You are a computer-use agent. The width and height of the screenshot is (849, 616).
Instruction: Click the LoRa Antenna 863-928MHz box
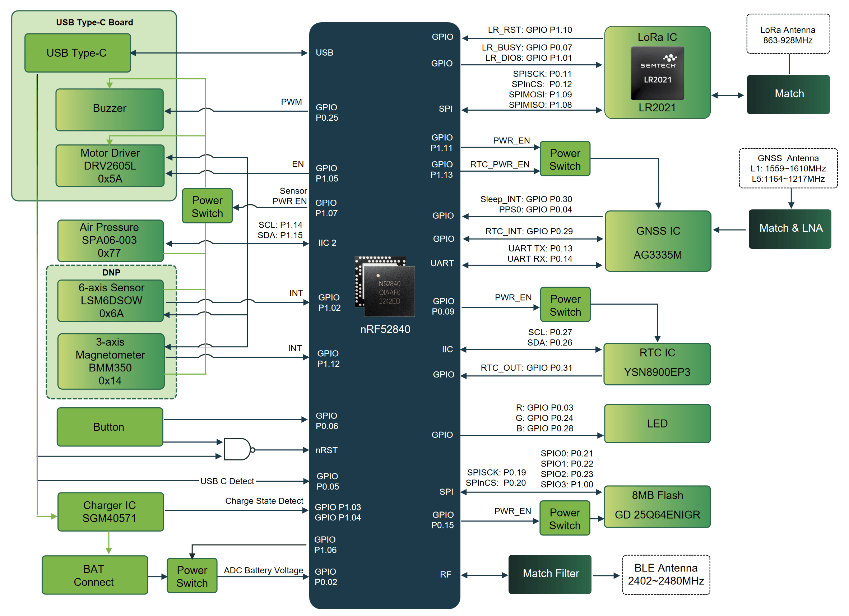click(x=788, y=34)
